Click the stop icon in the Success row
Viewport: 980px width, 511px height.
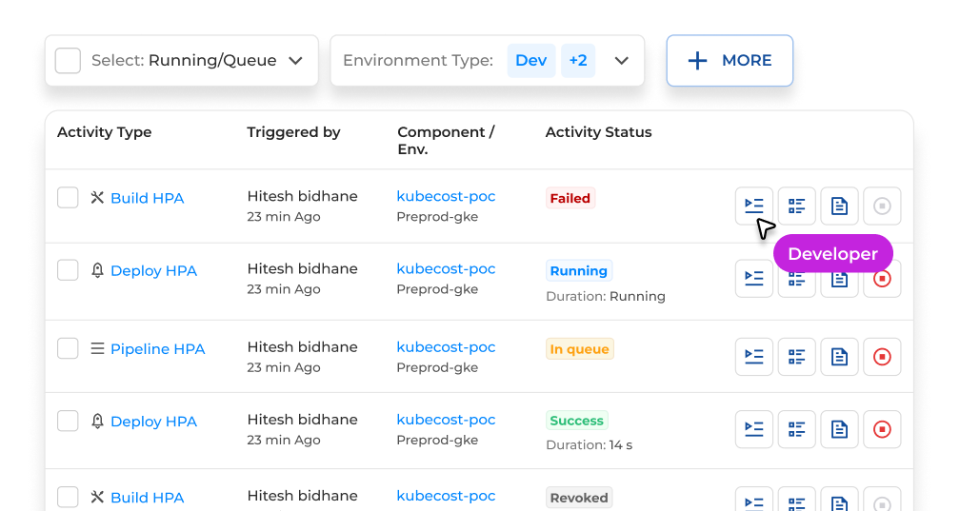tap(882, 429)
